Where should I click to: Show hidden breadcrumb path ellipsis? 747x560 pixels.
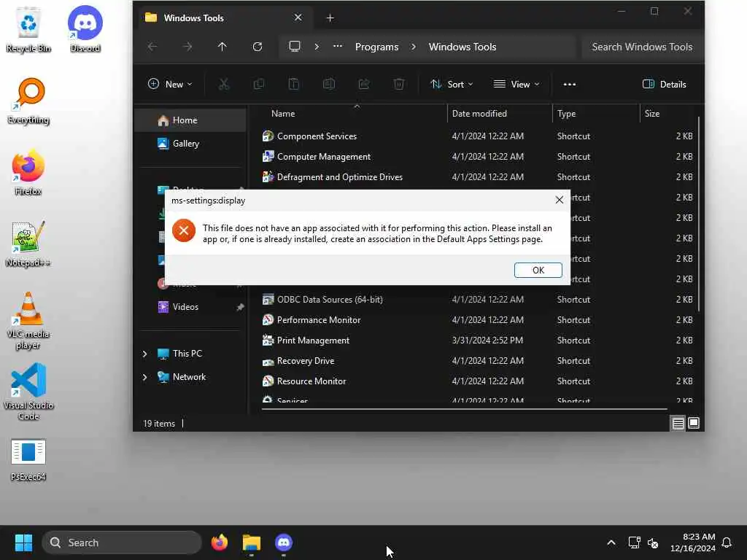coord(337,46)
